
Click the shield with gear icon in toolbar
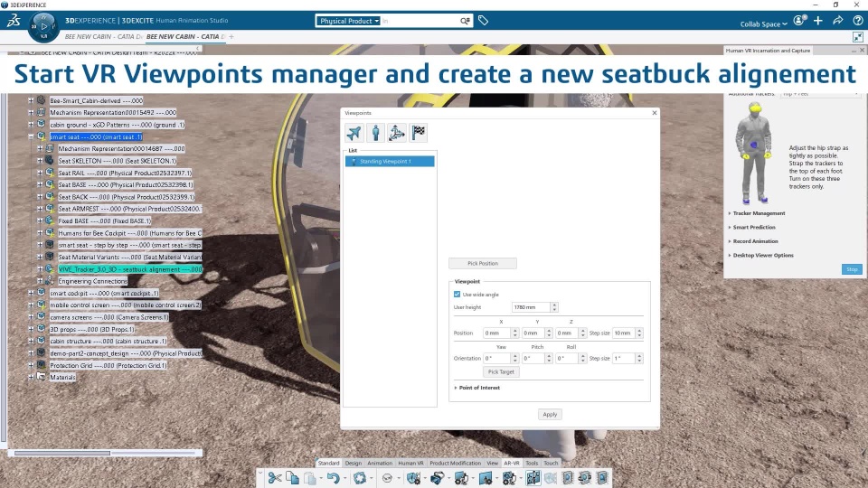tap(413, 478)
